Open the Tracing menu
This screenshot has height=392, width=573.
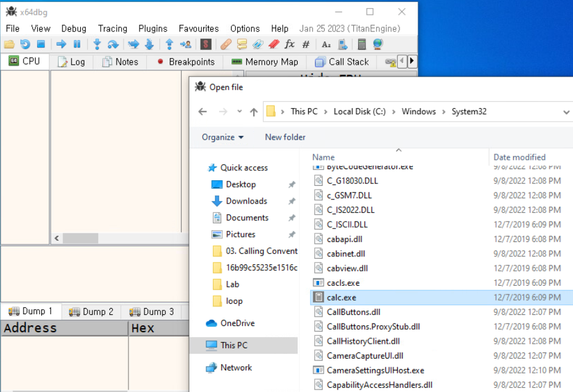tap(112, 28)
